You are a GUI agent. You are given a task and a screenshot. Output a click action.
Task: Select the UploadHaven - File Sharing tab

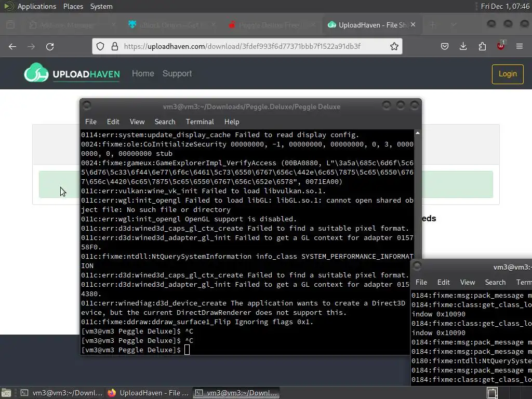coord(371,25)
